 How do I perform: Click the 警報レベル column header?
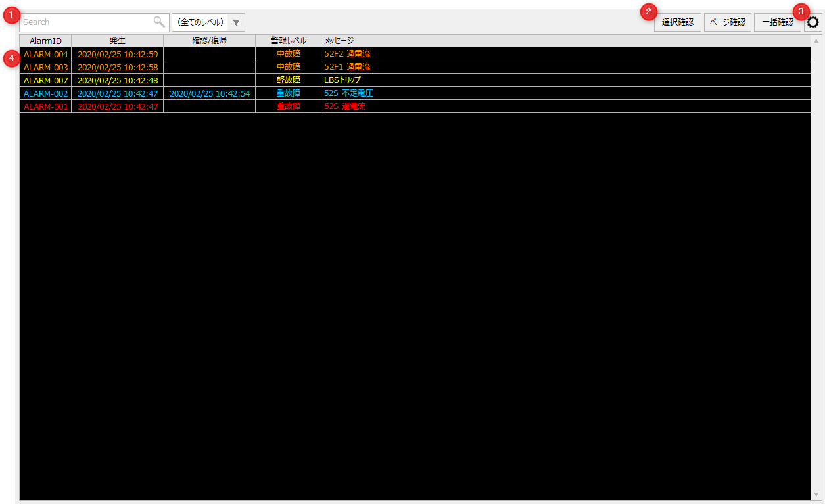(x=288, y=41)
